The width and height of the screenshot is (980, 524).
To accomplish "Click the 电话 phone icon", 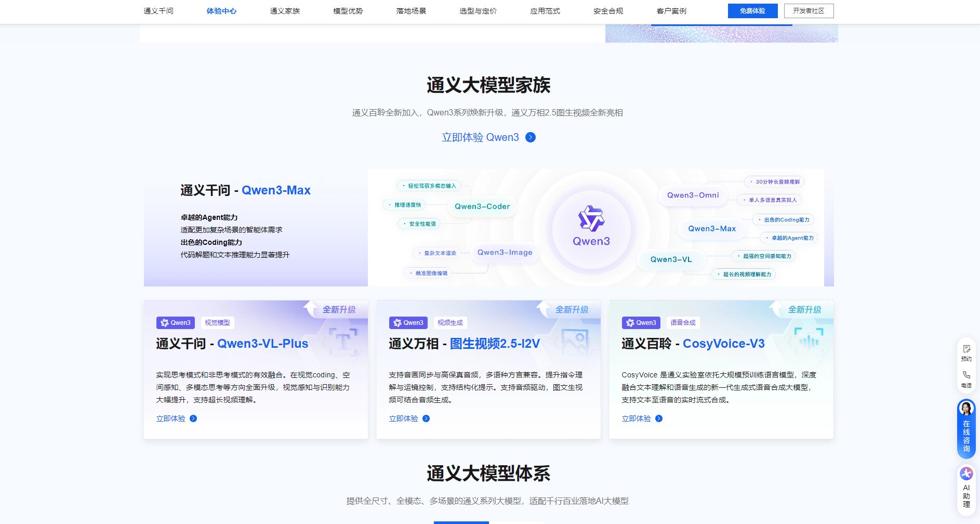I will pyautogui.click(x=966, y=379).
